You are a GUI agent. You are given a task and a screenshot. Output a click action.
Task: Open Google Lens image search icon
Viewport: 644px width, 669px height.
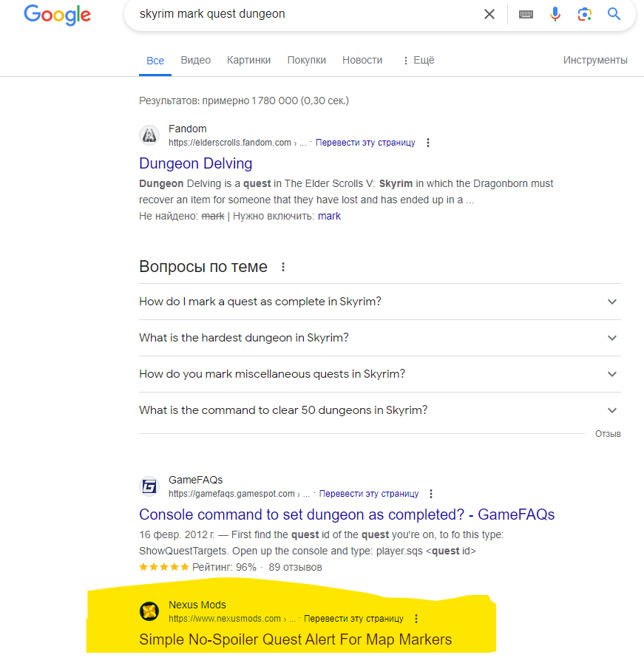(x=585, y=14)
